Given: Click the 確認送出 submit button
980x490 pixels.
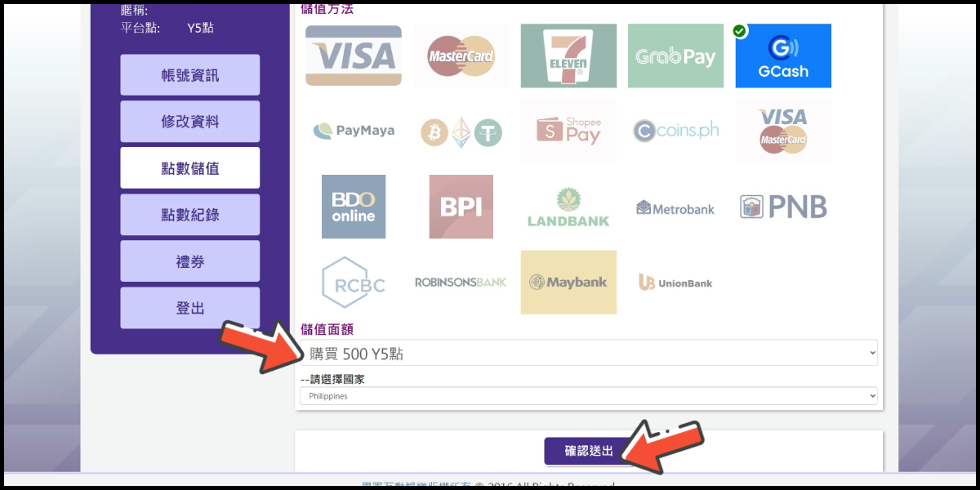Looking at the screenshot, I should coord(589,451).
